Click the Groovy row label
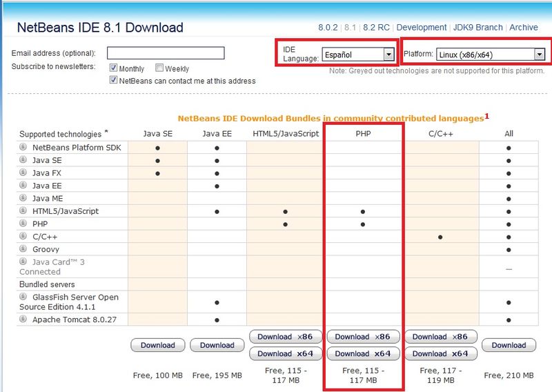 pos(46,249)
